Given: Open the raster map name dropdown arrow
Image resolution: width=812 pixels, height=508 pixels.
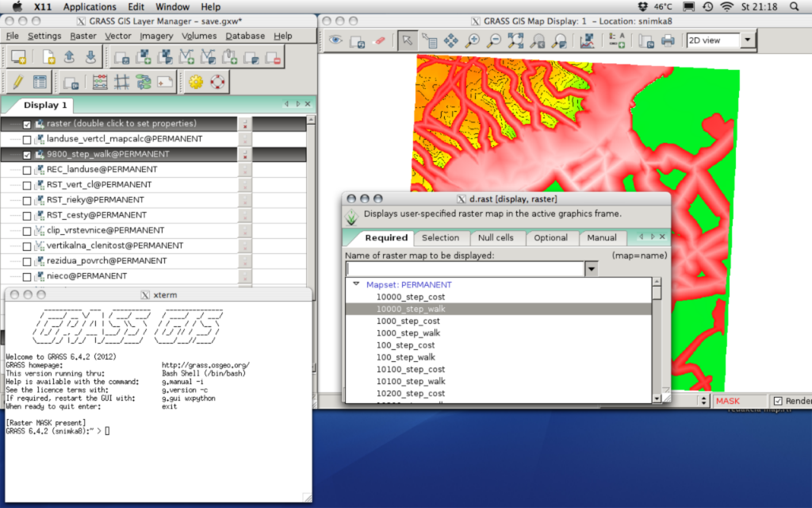Looking at the screenshot, I should (591, 269).
